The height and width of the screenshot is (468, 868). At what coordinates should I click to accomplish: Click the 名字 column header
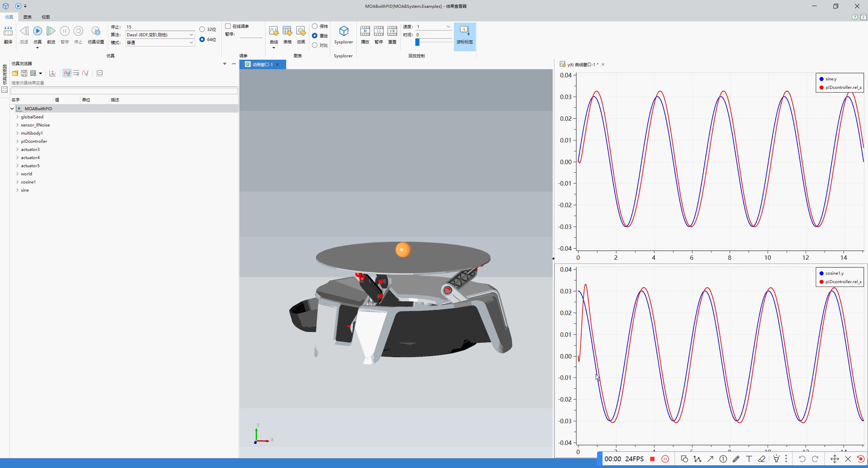coord(31,100)
